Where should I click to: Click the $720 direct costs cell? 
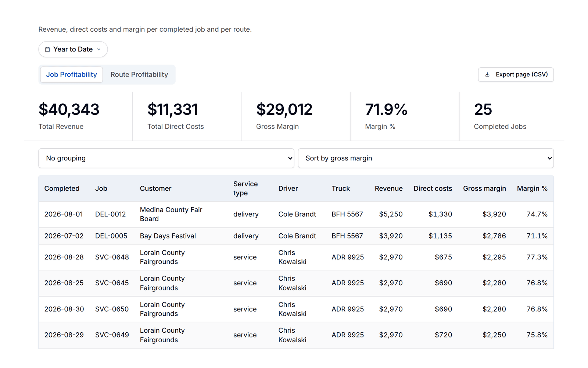[x=444, y=335]
